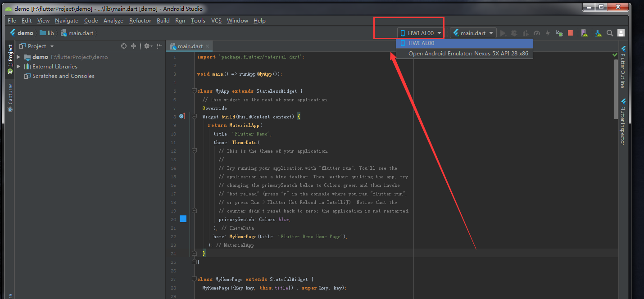644x299 pixels.
Task: Select the main.dart editor tab
Action: click(x=190, y=46)
